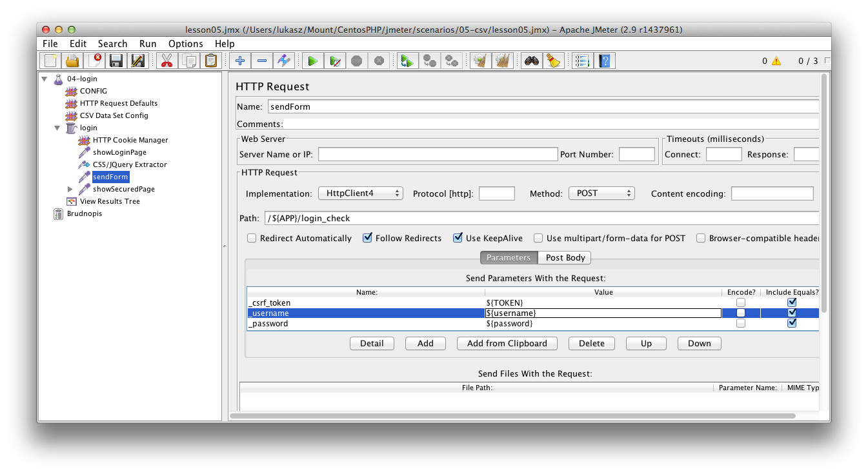
Task: Open the Implementation HttpClient4 dropdown
Action: (x=360, y=193)
